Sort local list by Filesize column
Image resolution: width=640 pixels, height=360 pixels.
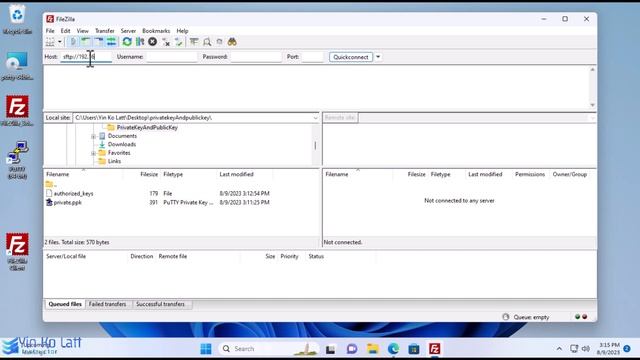[x=149, y=174]
